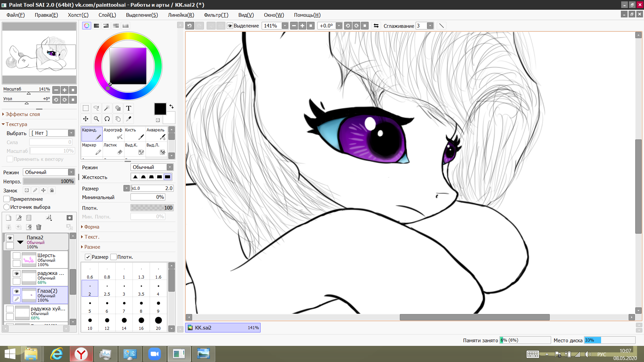This screenshot has width=644, height=362.
Task: Select the Rotate canvas tool
Action: 107,119
